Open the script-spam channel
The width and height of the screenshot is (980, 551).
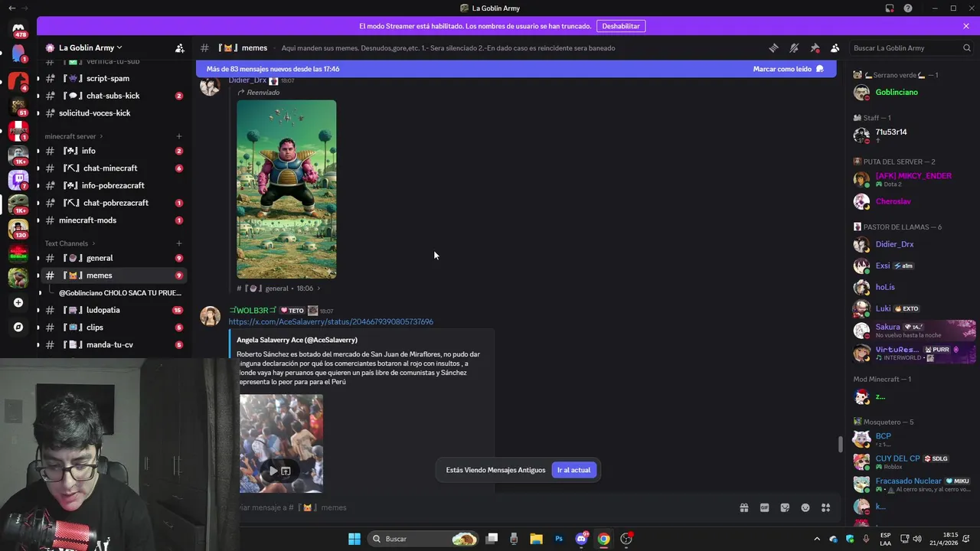pos(113,78)
